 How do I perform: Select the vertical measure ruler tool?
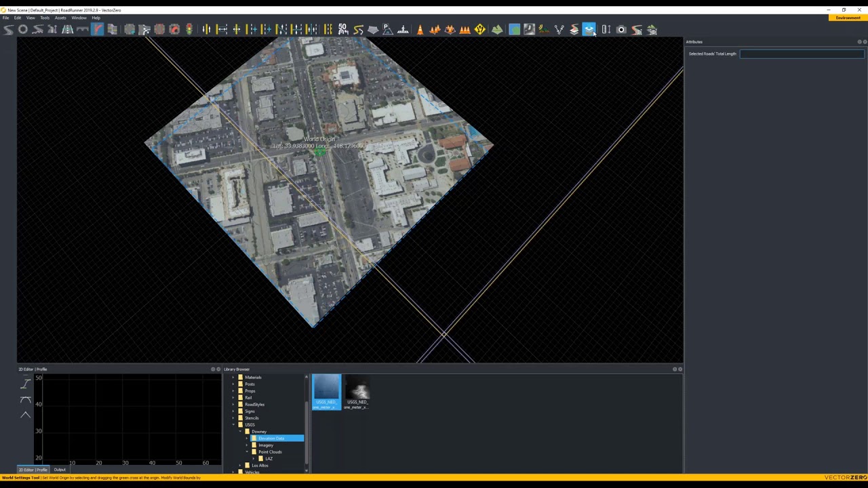(606, 29)
